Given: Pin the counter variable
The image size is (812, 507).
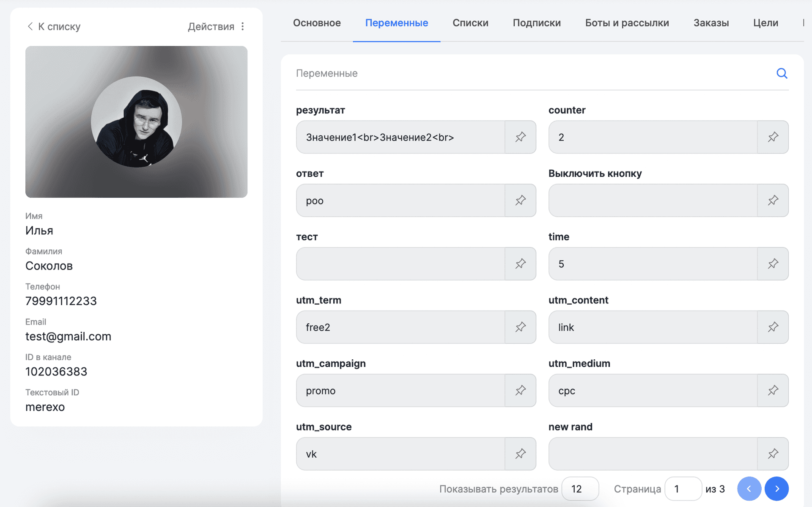Looking at the screenshot, I should tap(773, 137).
